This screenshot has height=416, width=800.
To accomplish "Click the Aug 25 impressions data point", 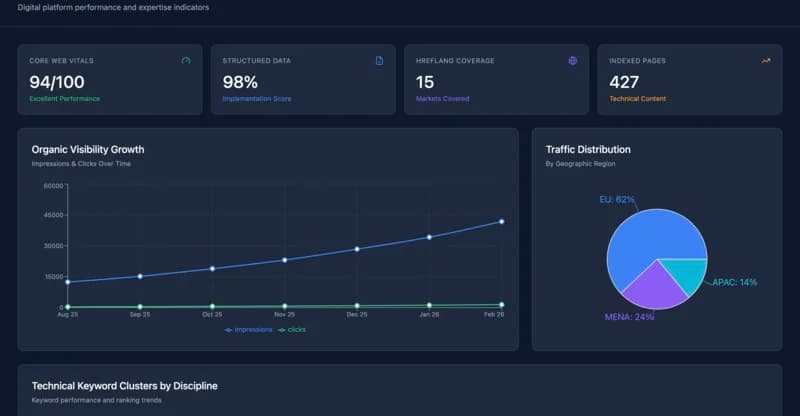I will 68,282.
